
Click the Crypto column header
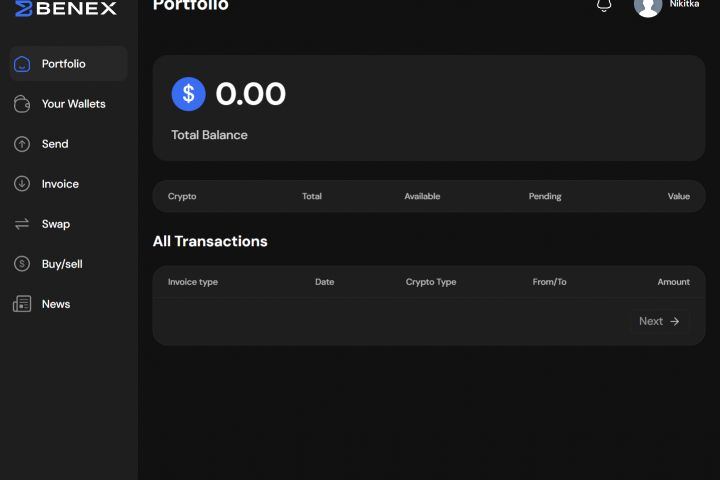click(x=182, y=196)
